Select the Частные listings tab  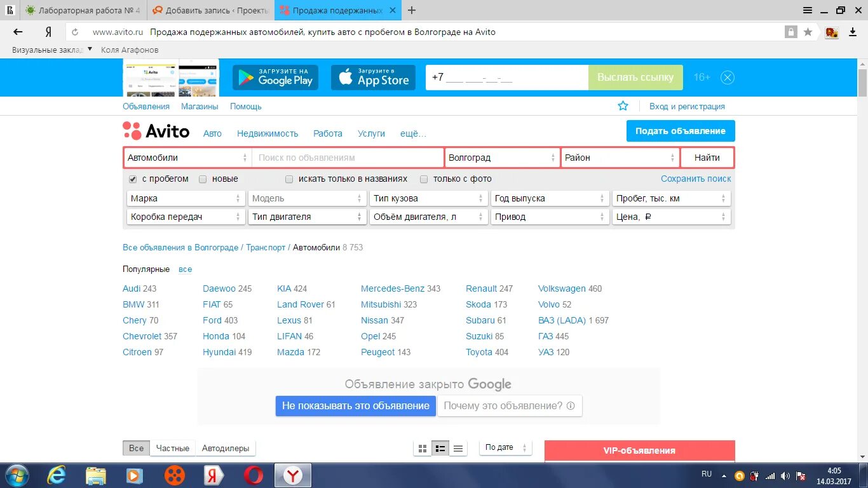coord(173,448)
